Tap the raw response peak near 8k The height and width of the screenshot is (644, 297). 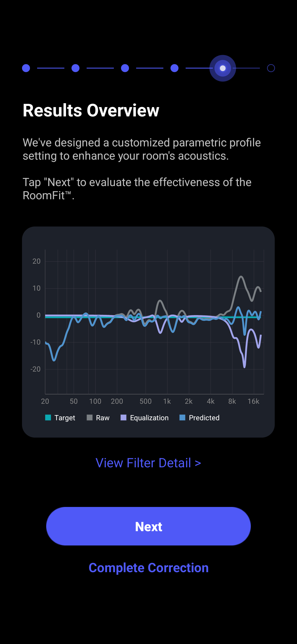point(241,276)
